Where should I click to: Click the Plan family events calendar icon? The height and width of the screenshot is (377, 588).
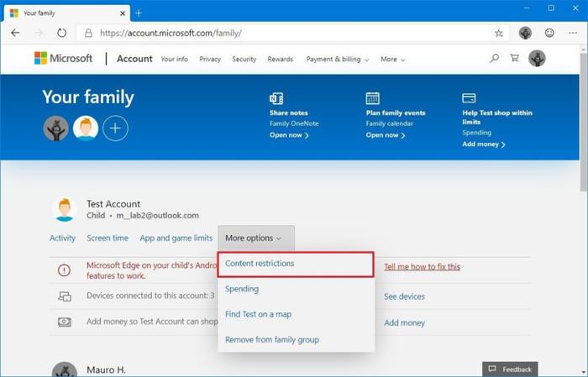coord(372,98)
